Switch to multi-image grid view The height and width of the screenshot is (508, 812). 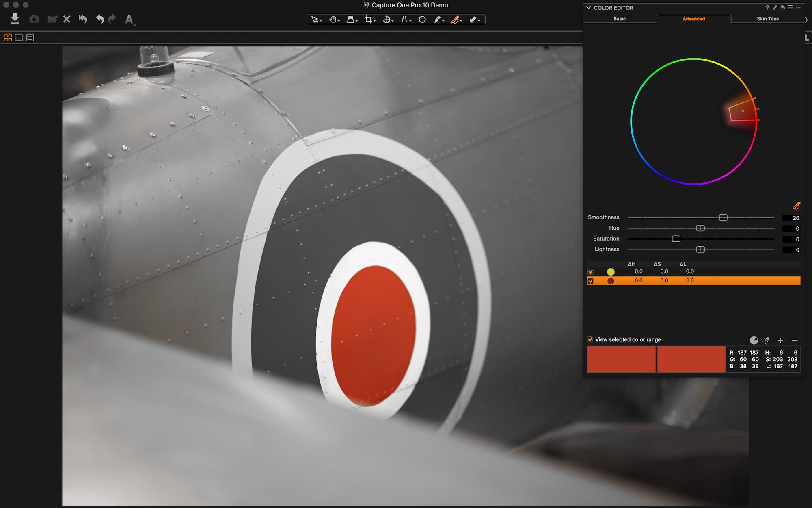click(8, 38)
